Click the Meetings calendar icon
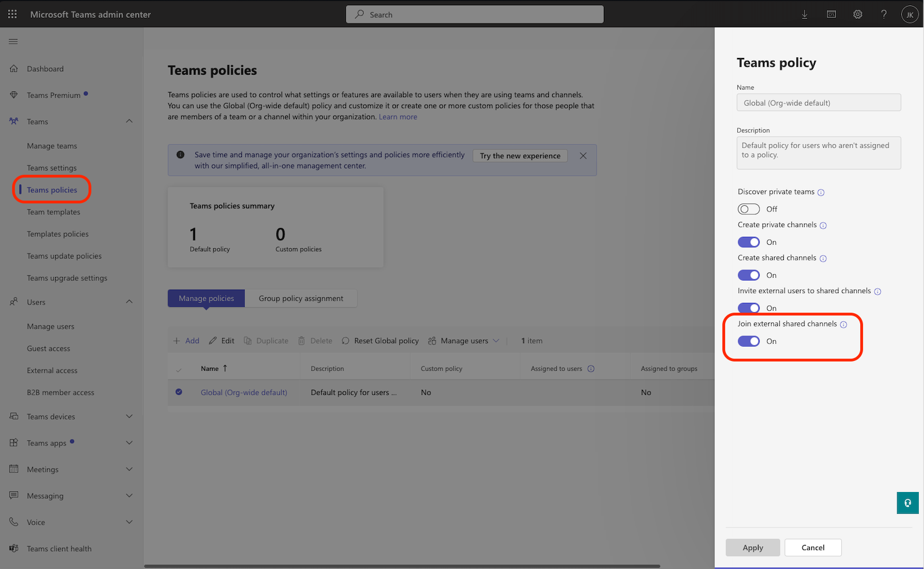The height and width of the screenshot is (569, 924). (14, 469)
